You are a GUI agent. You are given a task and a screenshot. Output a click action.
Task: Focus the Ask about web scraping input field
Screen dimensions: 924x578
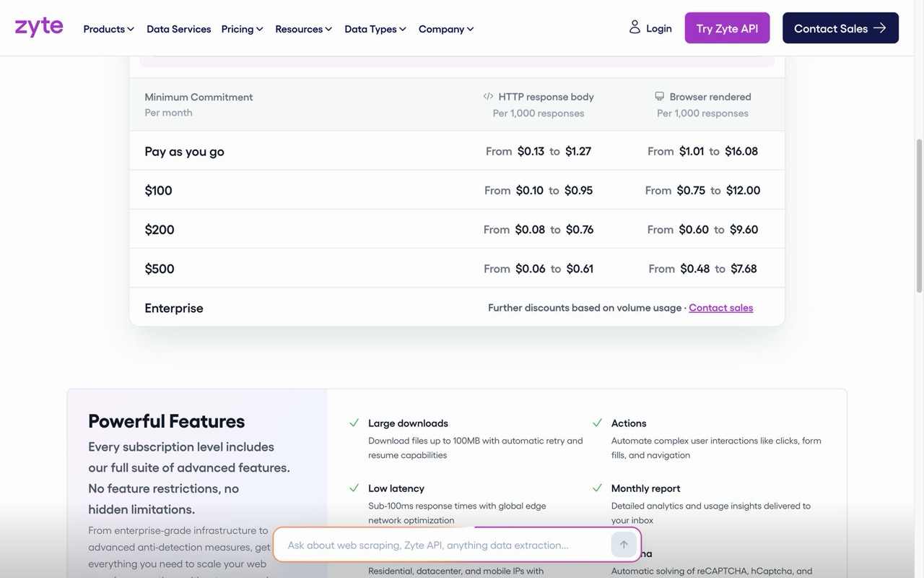pyautogui.click(x=448, y=545)
